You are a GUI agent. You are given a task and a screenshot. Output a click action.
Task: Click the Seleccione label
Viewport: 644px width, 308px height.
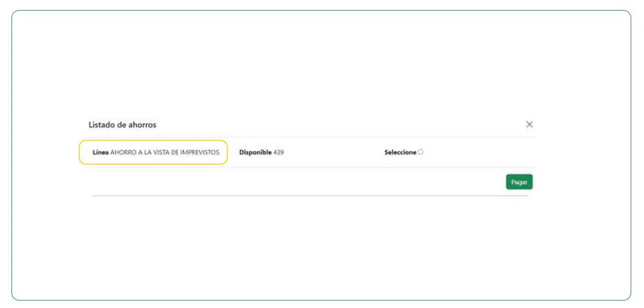point(400,152)
